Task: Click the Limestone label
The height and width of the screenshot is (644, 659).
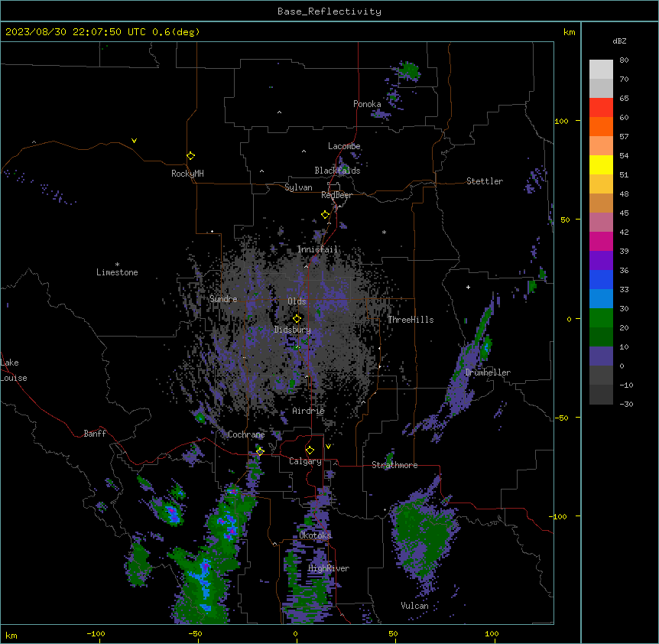Action: click(x=117, y=272)
